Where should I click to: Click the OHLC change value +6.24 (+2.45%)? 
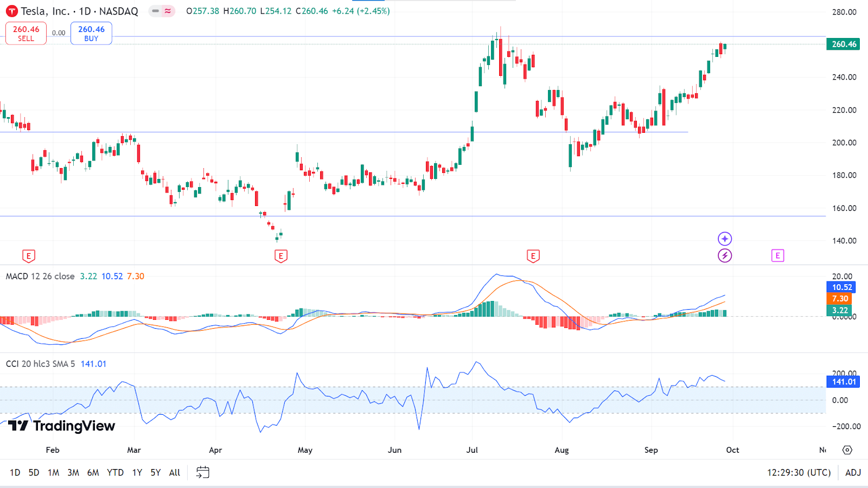pos(361,11)
